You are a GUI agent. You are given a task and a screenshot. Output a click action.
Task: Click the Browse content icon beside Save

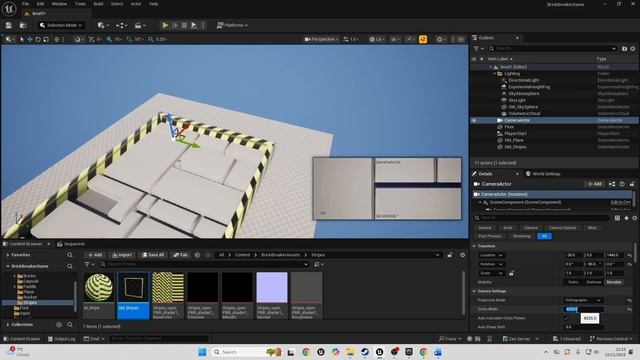(23, 25)
